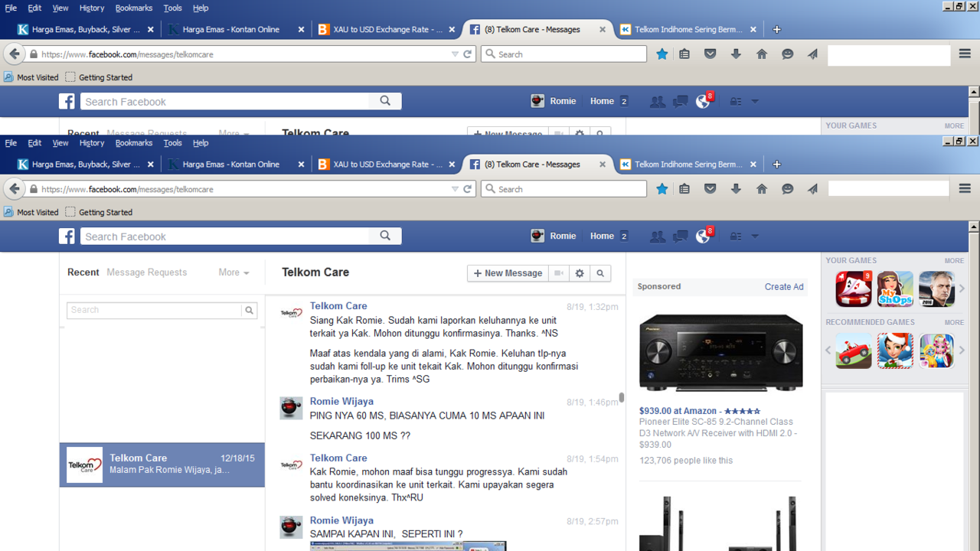Switch to Telkom Indihome tab in front window

click(688, 165)
